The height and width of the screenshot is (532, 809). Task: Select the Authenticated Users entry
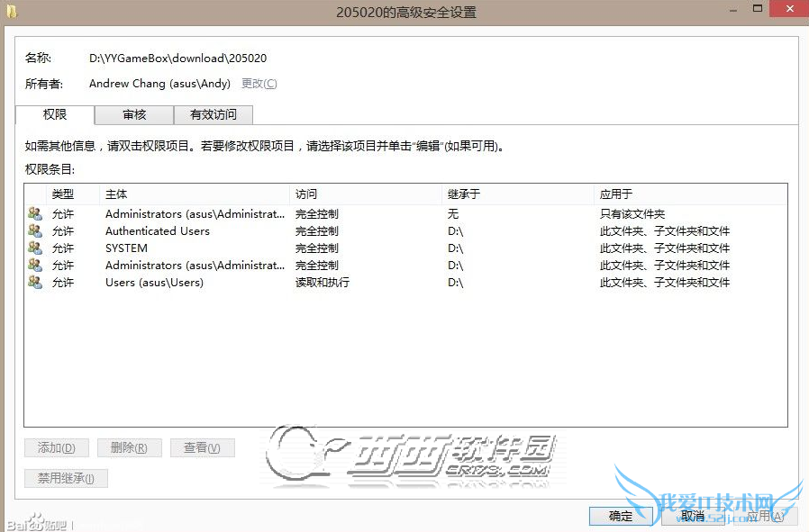(405, 231)
